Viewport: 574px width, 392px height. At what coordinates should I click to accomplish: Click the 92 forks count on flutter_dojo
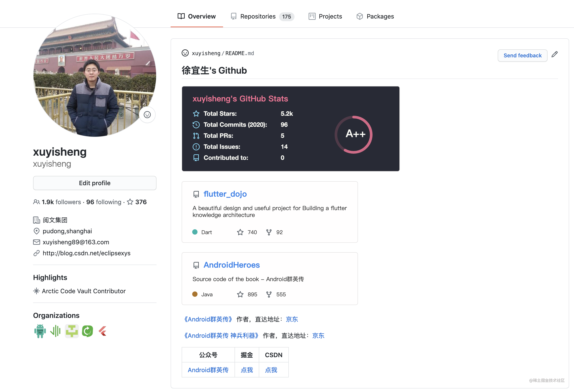274,232
